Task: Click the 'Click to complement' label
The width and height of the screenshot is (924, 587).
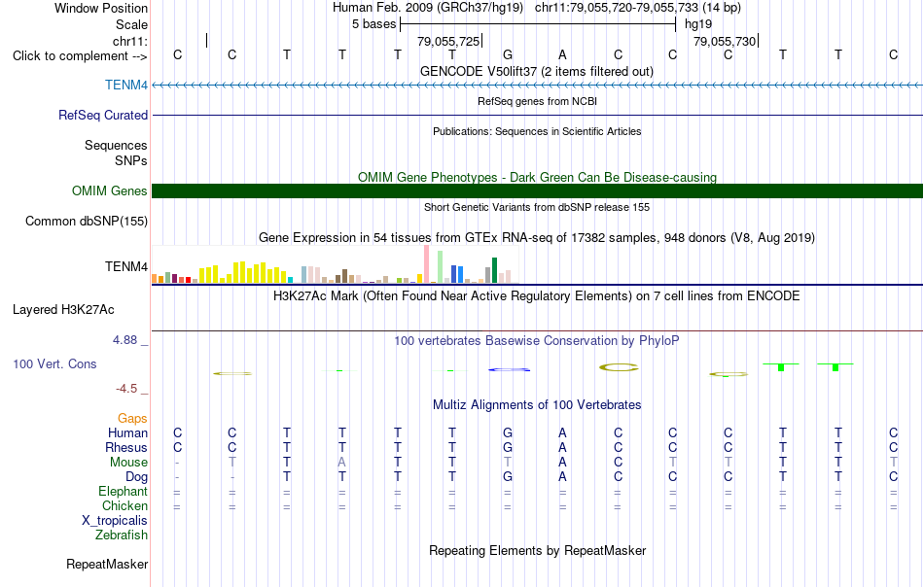Action: (80, 56)
